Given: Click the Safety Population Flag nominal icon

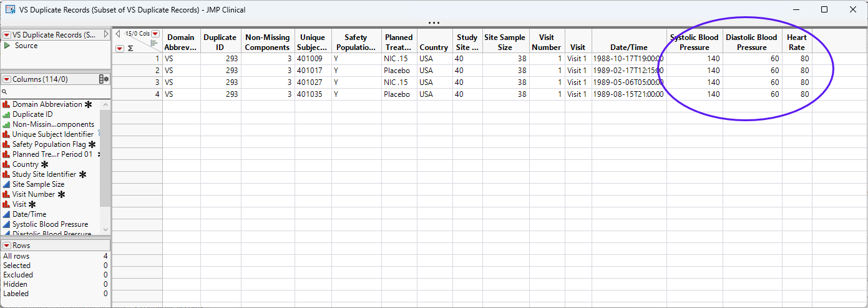Looking at the screenshot, I should point(7,144).
